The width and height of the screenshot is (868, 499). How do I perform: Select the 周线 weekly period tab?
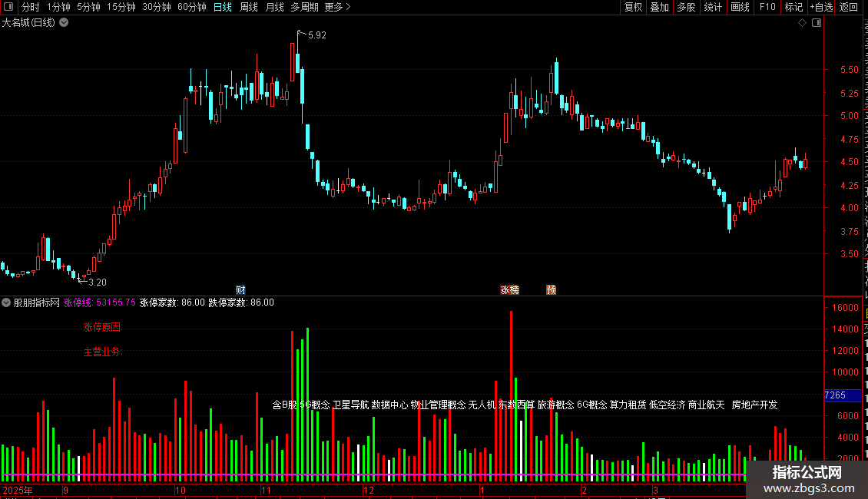[x=249, y=7]
